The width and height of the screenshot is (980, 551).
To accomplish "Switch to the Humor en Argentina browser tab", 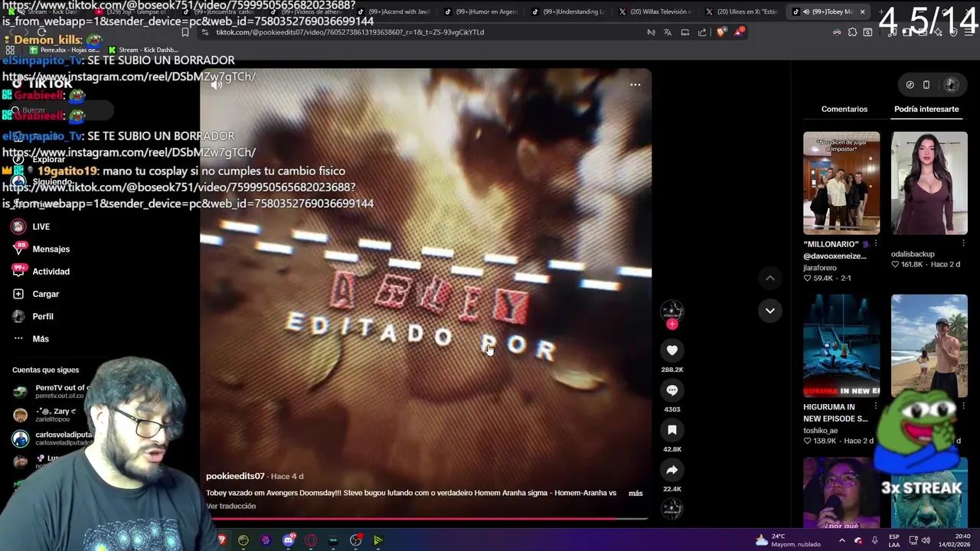I will pyautogui.click(x=482, y=11).
